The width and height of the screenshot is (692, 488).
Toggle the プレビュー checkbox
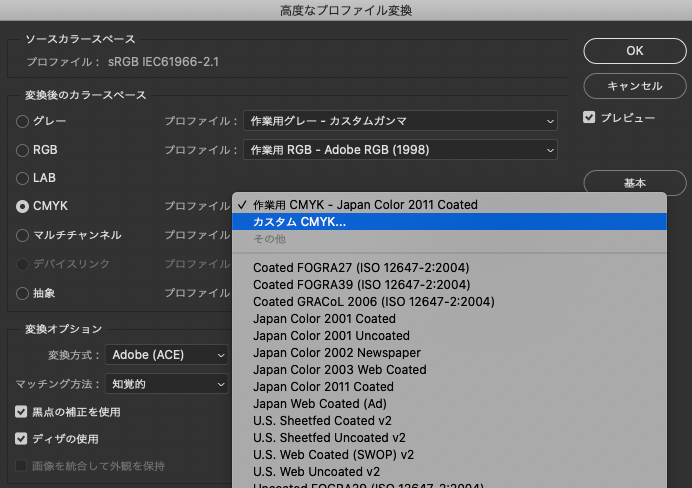tap(589, 117)
